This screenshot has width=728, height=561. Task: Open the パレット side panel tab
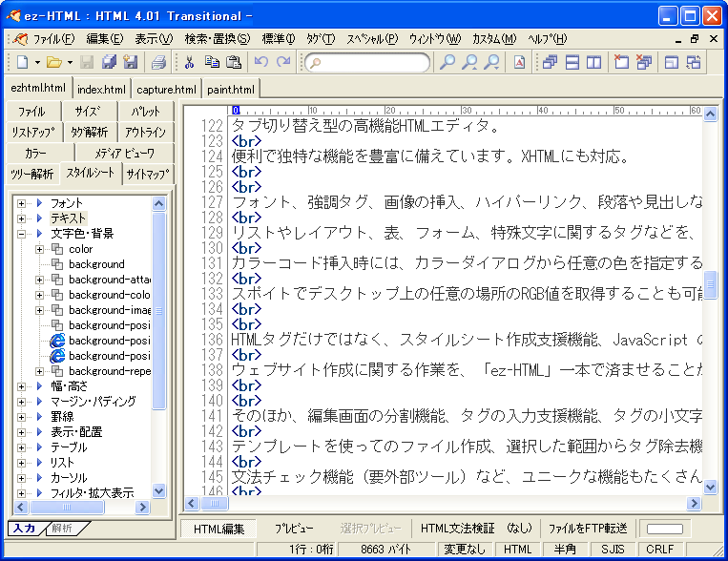coord(145,112)
